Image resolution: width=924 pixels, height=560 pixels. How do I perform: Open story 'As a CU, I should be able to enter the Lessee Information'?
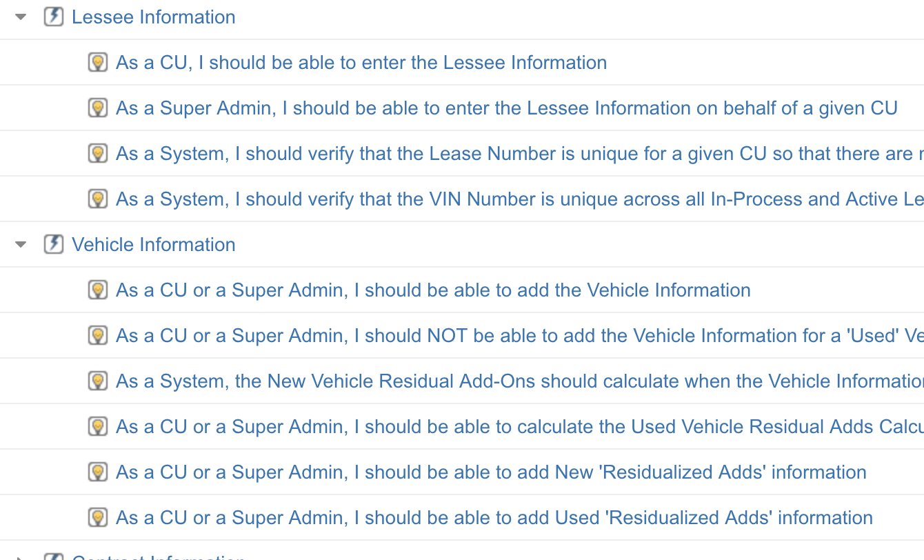[x=361, y=62]
